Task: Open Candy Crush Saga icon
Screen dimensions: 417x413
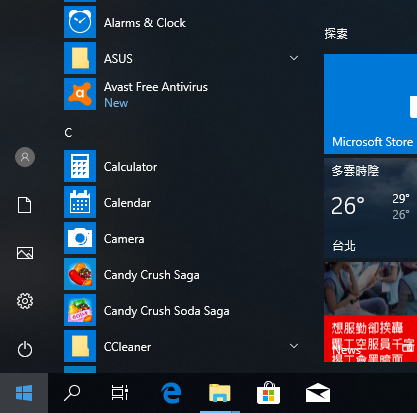Action: (x=80, y=274)
